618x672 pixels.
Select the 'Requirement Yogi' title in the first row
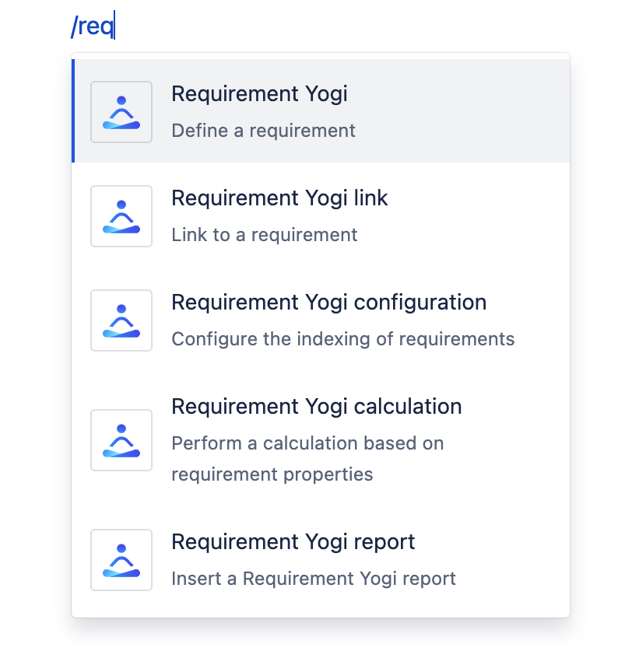259,94
